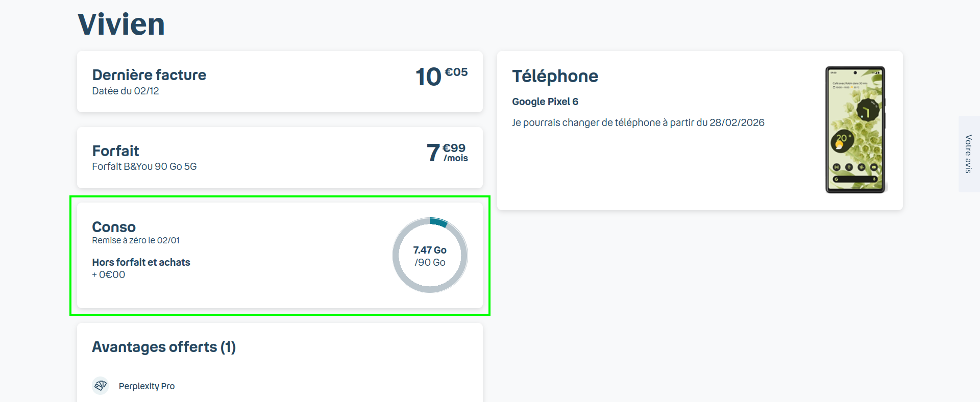Screen dimensions: 980x402
Task: Select the Forfait B&You 90 Go 5G text
Action: pos(144,167)
